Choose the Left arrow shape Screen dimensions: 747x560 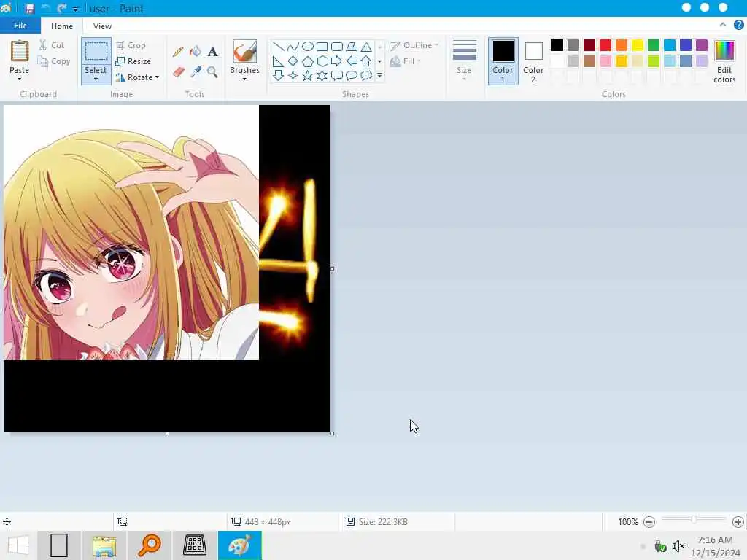(352, 61)
